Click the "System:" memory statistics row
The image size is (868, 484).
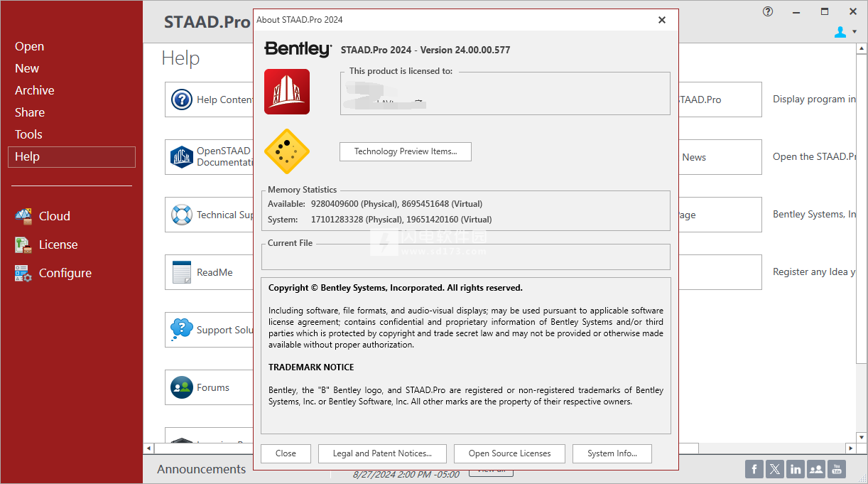379,220
